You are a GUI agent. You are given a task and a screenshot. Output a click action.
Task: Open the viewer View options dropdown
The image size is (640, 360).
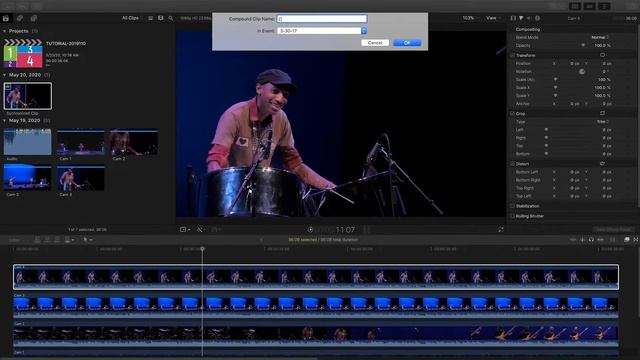point(493,18)
